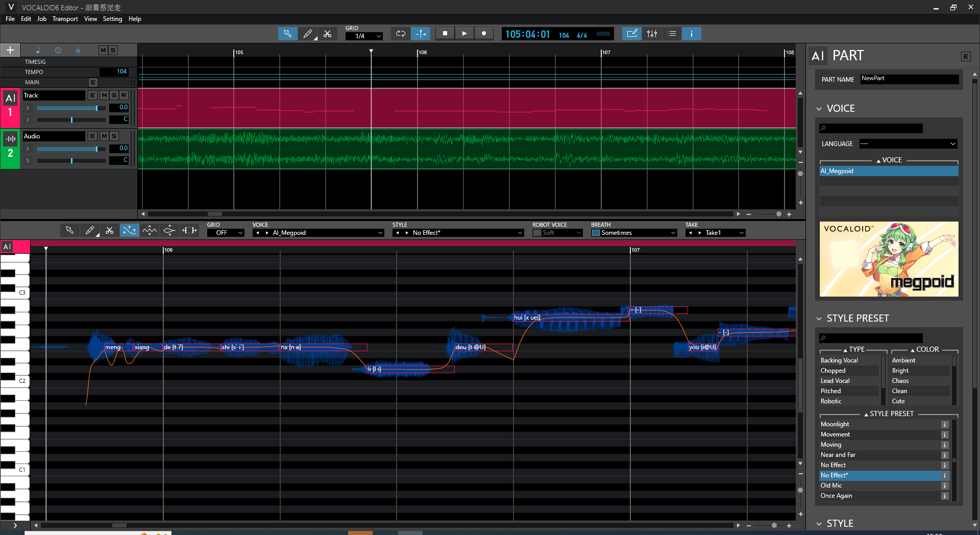Open the mixer icon
Screen dimensions: 980x535
(x=652, y=34)
